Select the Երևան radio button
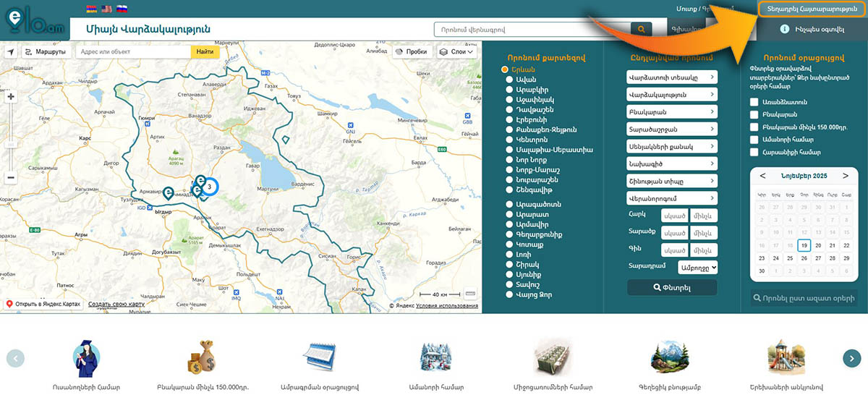The height and width of the screenshot is (408, 868). click(505, 69)
